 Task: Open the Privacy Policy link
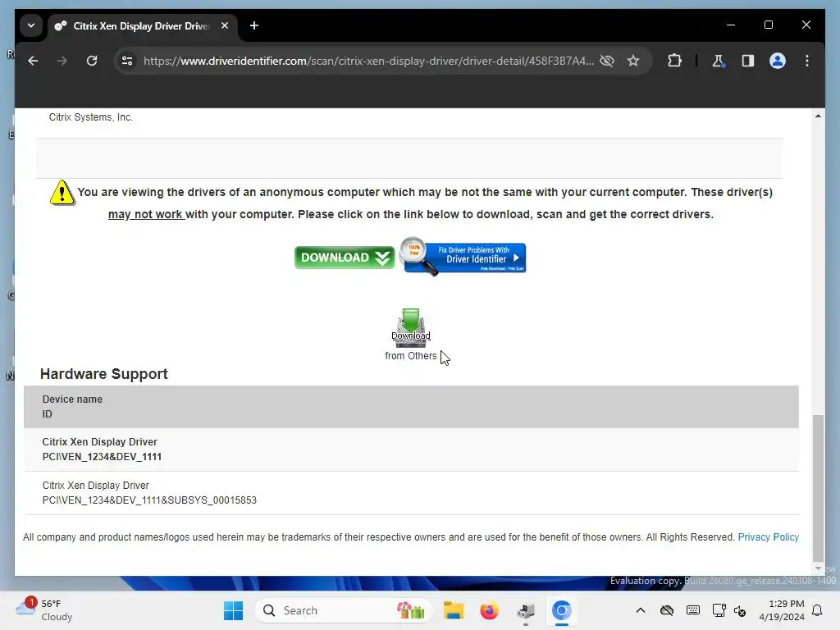tap(768, 537)
